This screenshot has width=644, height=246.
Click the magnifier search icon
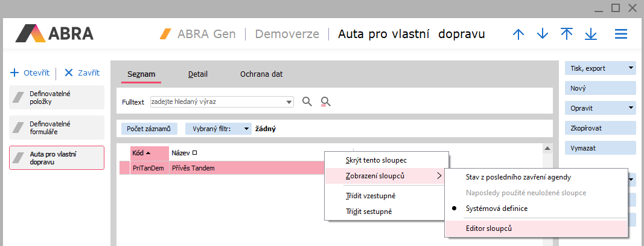pyautogui.click(x=307, y=102)
